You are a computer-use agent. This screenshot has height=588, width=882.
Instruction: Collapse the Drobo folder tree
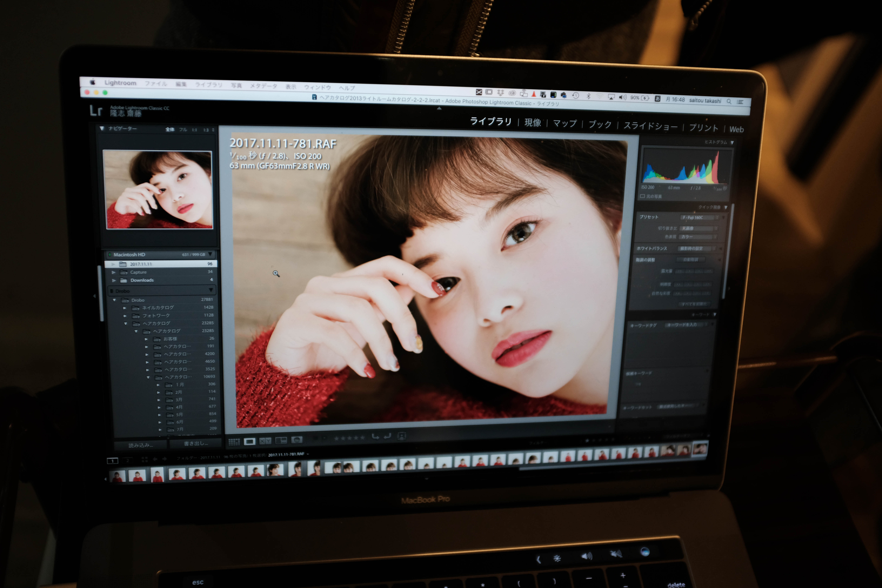(114, 300)
